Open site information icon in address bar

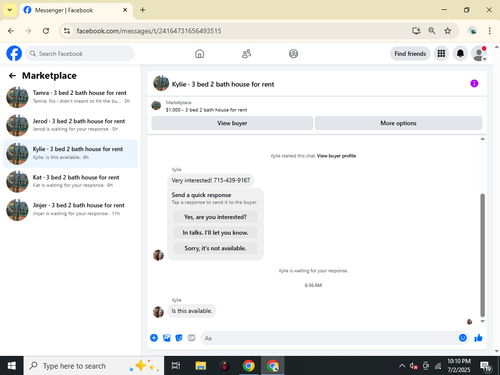pos(67,31)
